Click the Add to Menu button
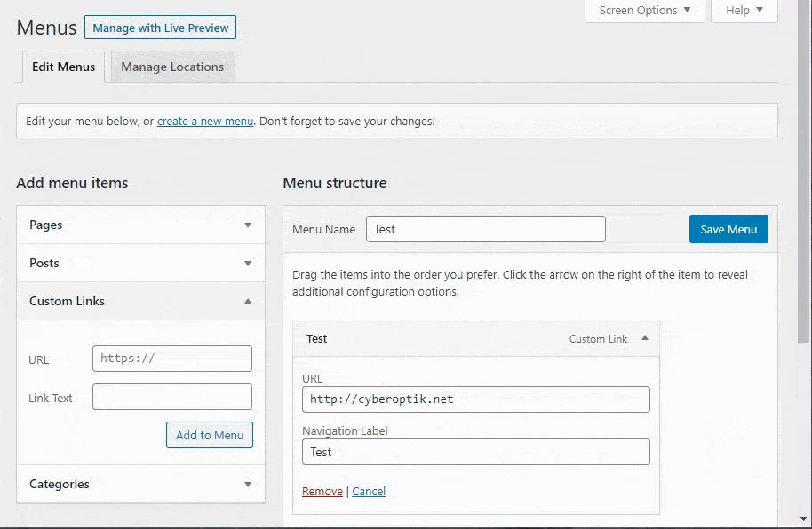This screenshot has height=529, width=812. [x=209, y=435]
